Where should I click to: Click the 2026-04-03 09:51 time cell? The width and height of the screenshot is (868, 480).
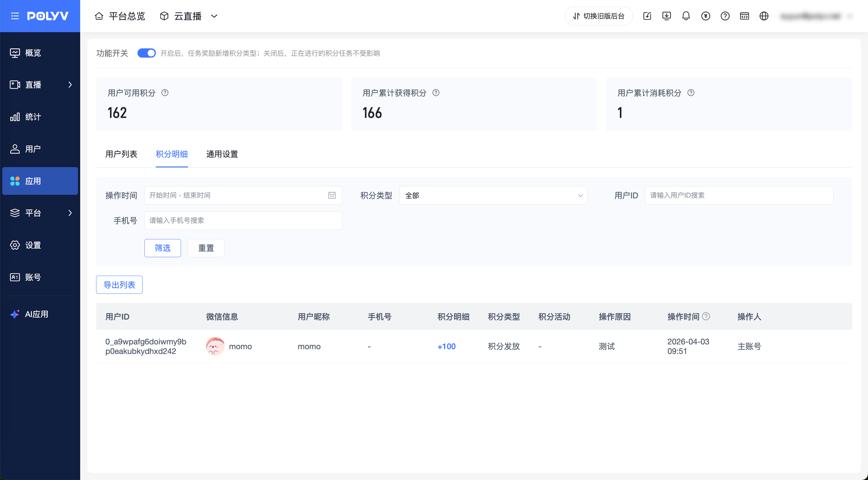click(x=688, y=346)
